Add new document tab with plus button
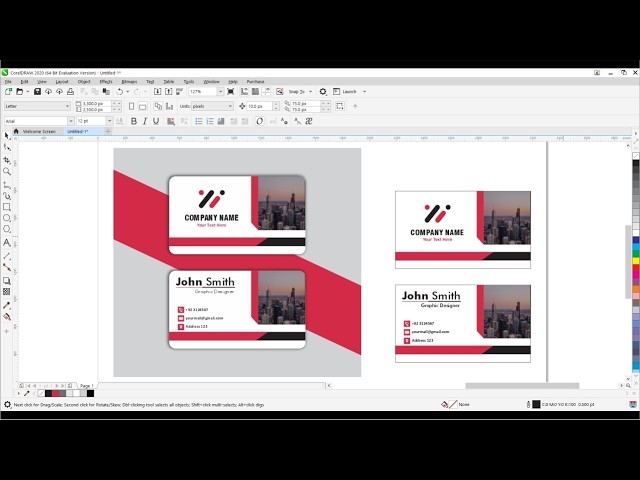Image resolution: width=640 pixels, height=480 pixels. click(x=108, y=131)
